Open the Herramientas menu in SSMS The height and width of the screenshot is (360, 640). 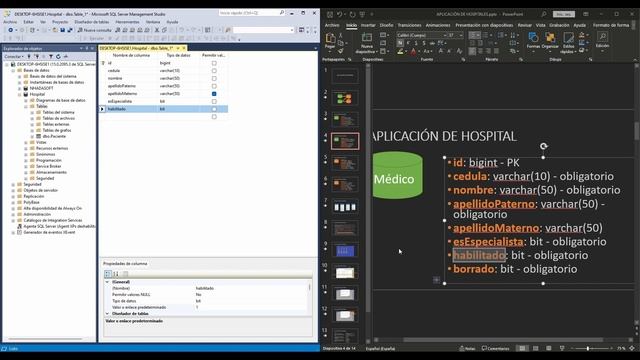127,22
